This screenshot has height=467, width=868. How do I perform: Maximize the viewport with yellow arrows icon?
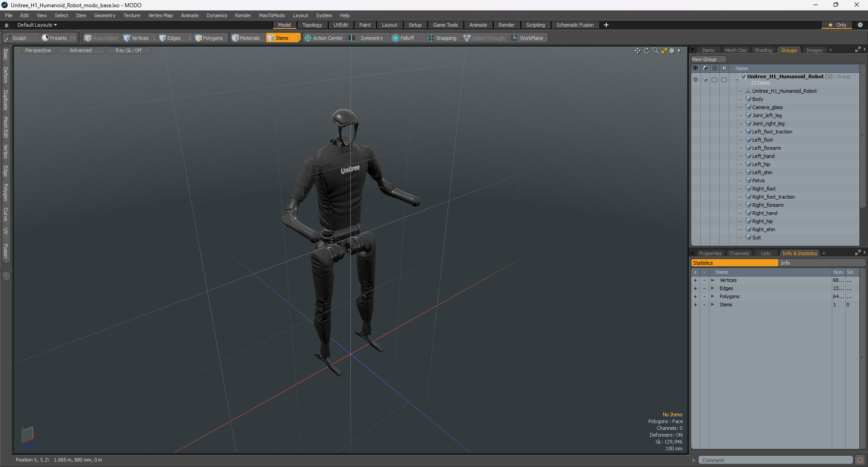(664, 51)
